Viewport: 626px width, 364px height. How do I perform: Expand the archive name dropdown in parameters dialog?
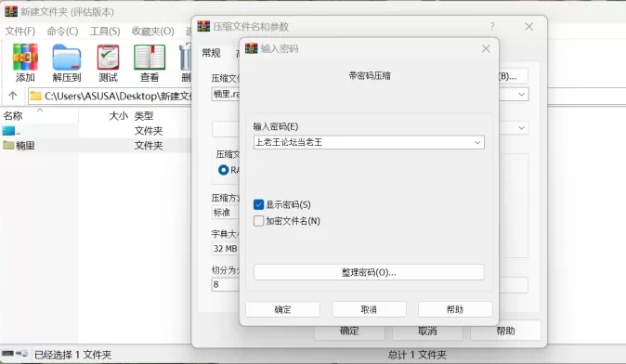[x=521, y=95]
